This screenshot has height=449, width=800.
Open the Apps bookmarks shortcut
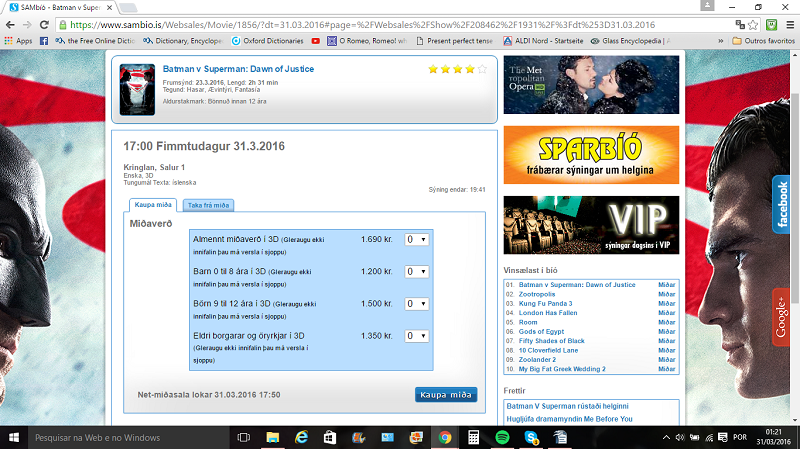[18, 41]
